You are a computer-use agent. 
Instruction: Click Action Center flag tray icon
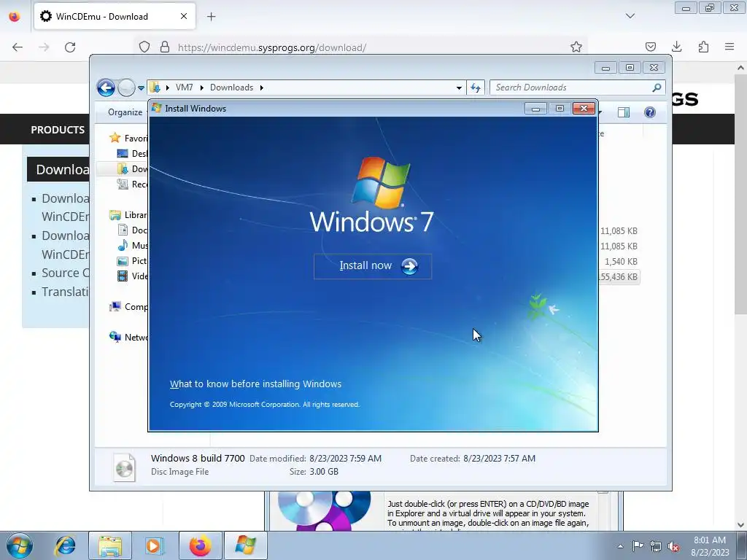638,546
